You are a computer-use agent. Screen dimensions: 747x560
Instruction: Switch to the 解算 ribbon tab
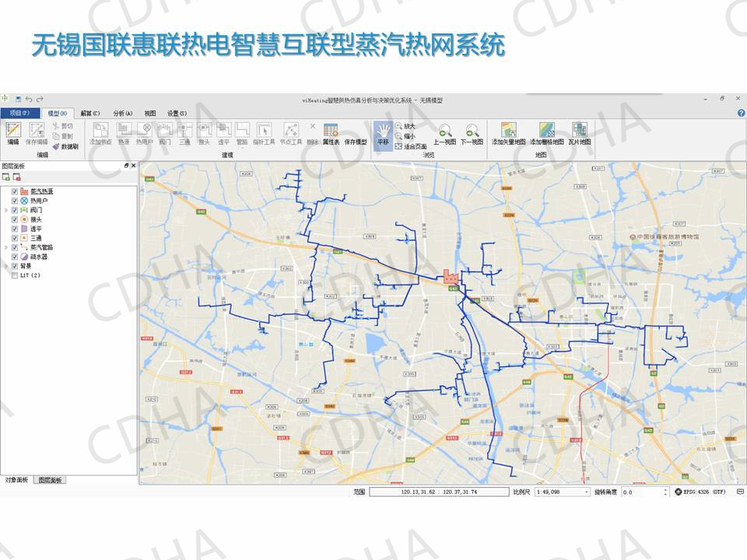click(x=90, y=114)
